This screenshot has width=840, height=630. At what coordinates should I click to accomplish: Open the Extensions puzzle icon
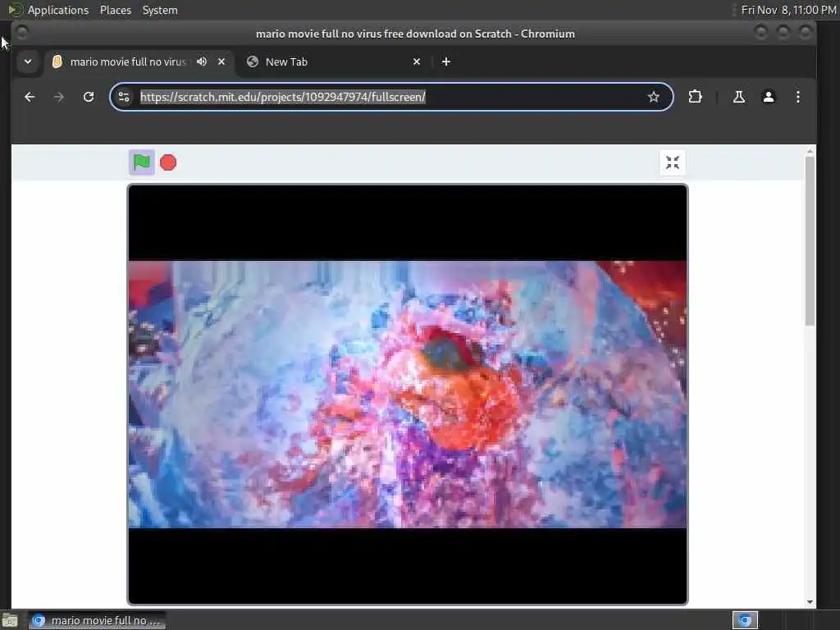click(695, 97)
